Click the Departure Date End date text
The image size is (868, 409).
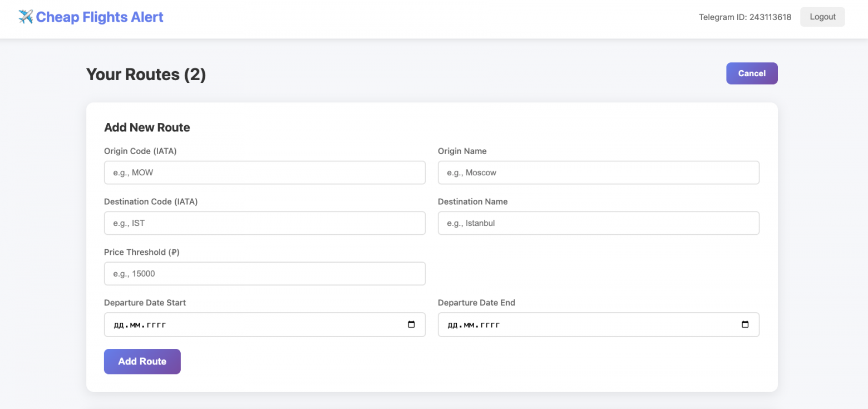[474, 324]
